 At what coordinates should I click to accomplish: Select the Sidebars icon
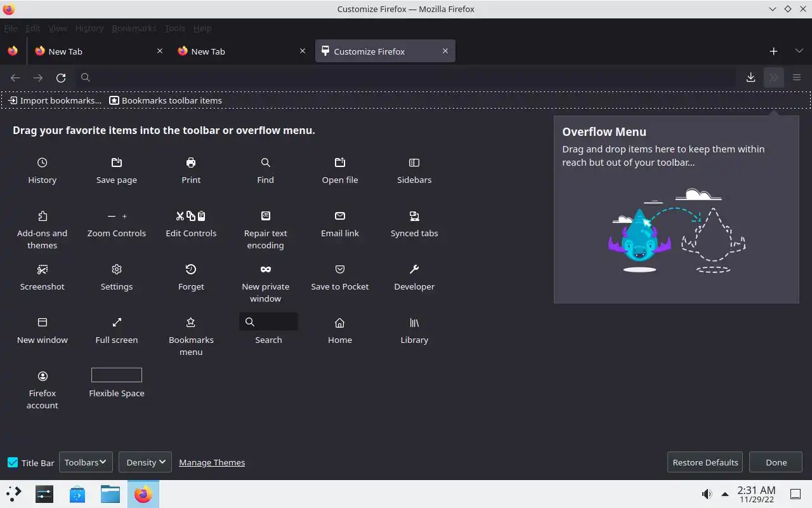[414, 163]
